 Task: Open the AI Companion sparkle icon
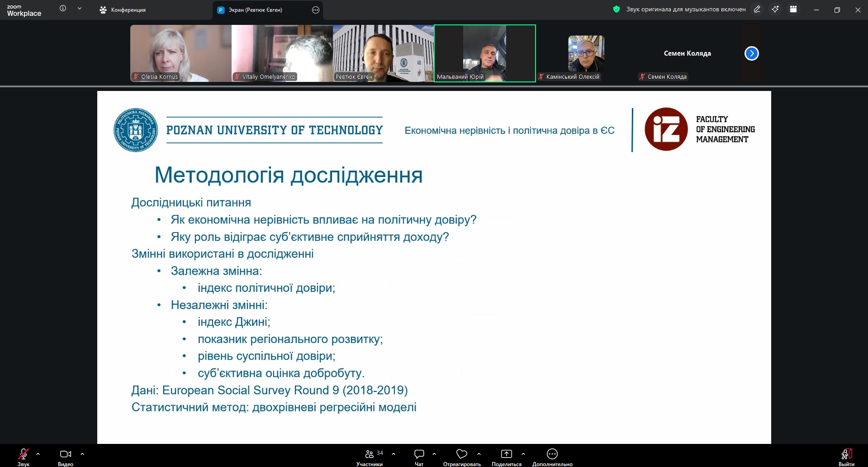tap(775, 9)
